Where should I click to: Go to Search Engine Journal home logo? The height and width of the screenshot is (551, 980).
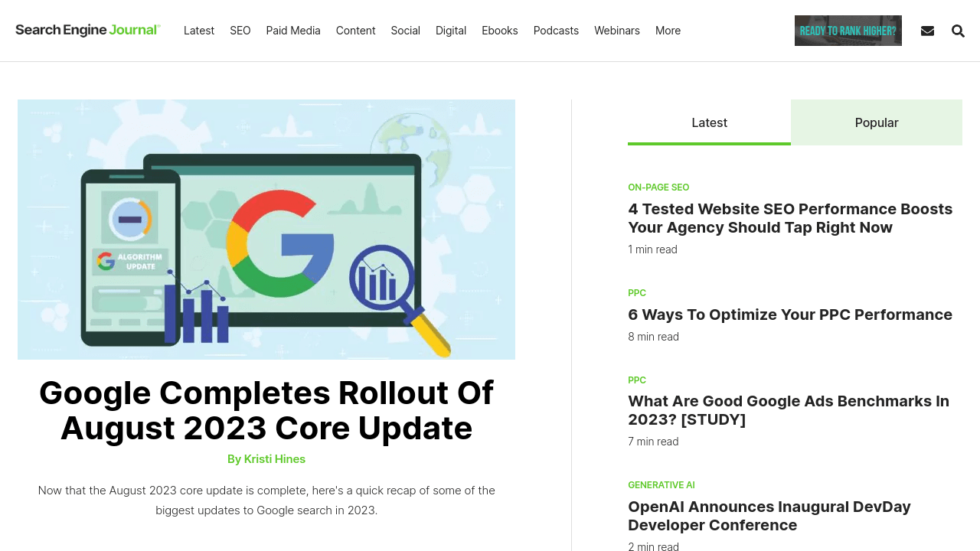[x=88, y=30]
